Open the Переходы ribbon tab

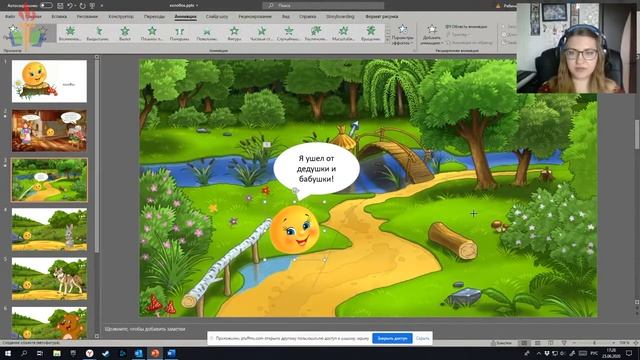[154, 17]
